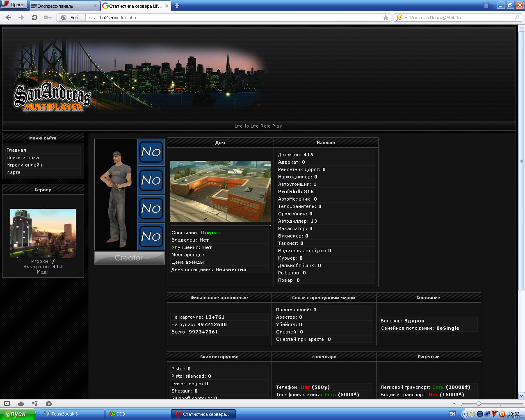Screen dimensions: 525x420
Task: Click the На карточке: 134761 value
Action: pyautogui.click(x=215, y=317)
